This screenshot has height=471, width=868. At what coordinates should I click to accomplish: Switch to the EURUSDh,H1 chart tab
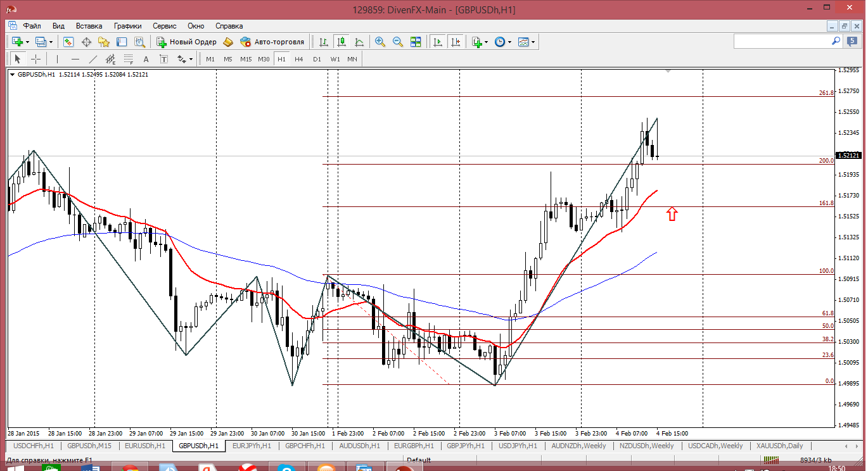click(145, 446)
